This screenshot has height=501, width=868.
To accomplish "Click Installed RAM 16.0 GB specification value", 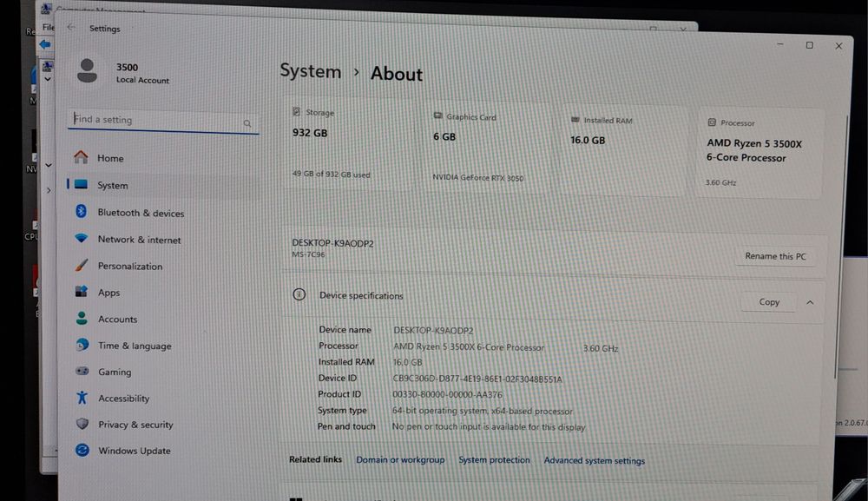I will (x=407, y=362).
